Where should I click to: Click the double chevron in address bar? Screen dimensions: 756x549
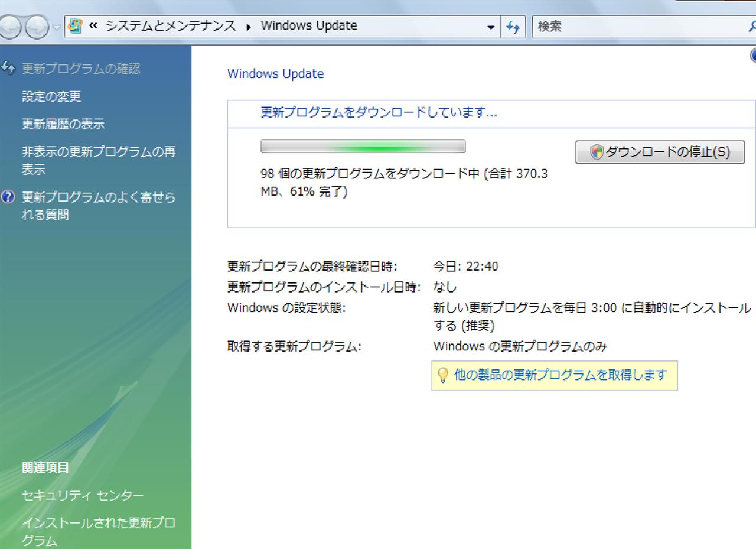(x=93, y=25)
